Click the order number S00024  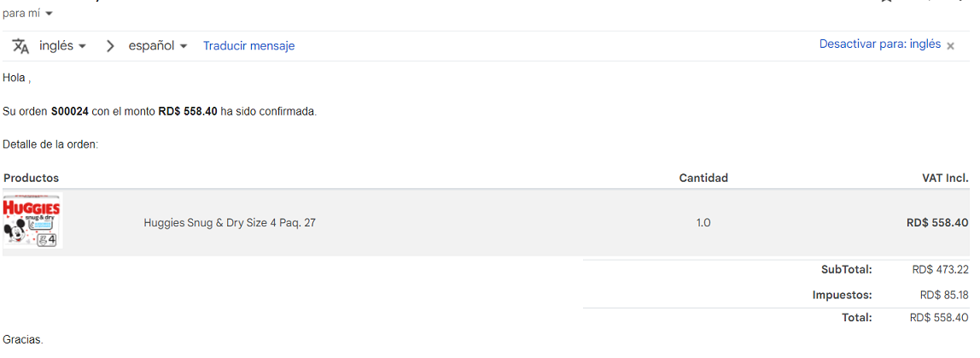click(x=70, y=112)
